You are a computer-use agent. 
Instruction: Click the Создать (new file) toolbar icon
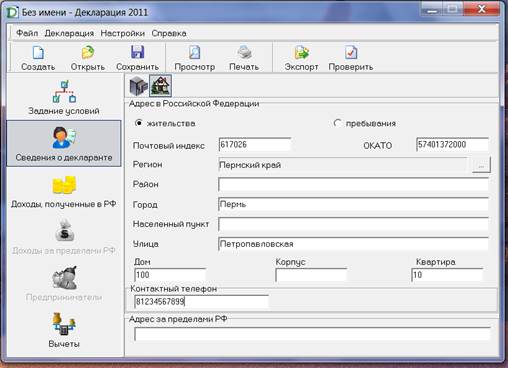(x=38, y=52)
